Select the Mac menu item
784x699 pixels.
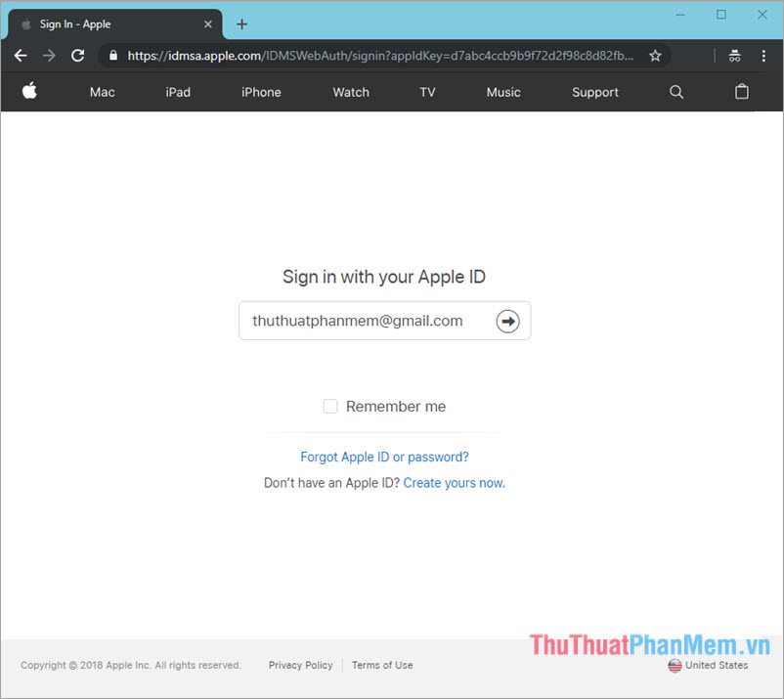click(x=102, y=92)
